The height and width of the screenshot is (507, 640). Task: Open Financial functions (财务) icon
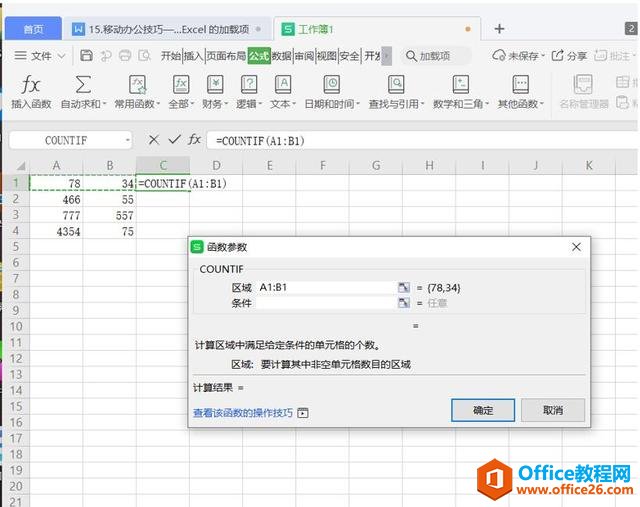215,85
